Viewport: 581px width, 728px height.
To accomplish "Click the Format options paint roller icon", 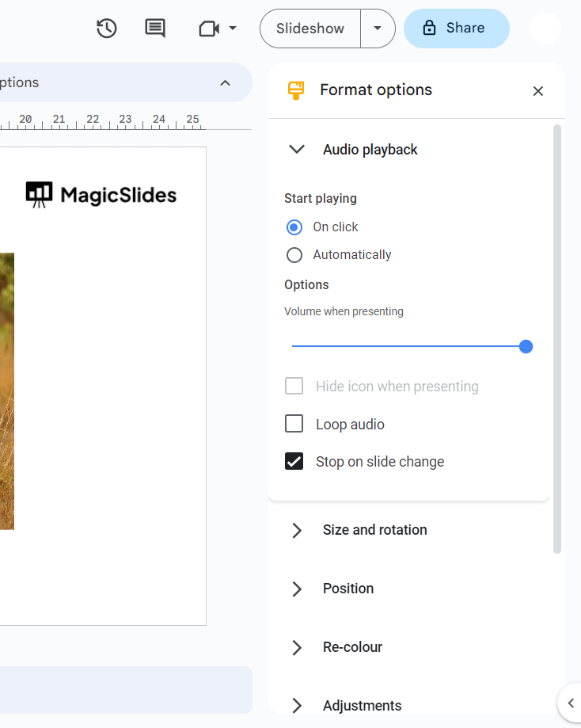I will 296,90.
